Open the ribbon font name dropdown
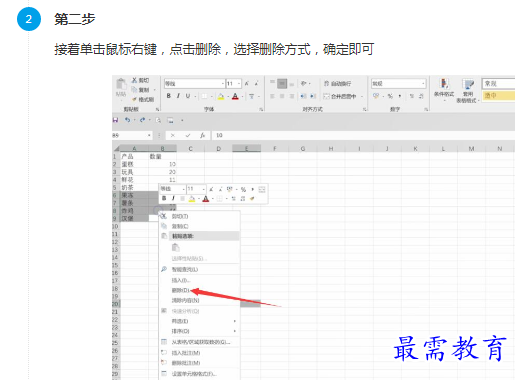The height and width of the screenshot is (380, 515). pos(223,83)
